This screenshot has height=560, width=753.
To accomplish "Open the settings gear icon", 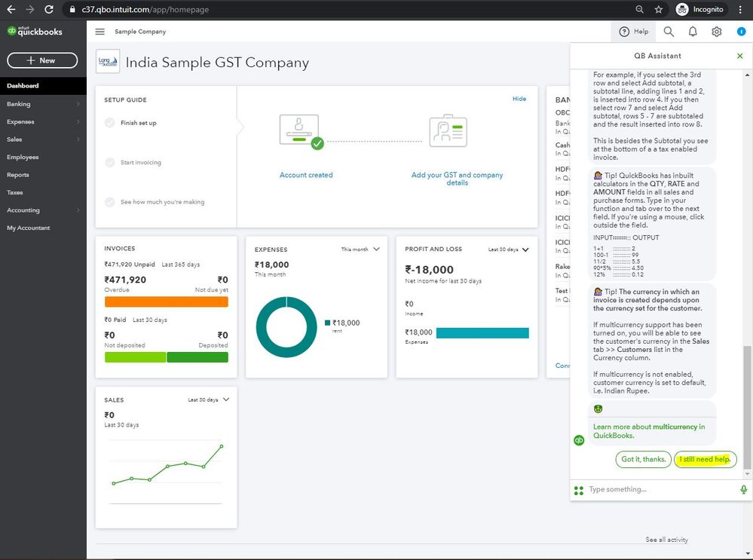I will point(717,32).
